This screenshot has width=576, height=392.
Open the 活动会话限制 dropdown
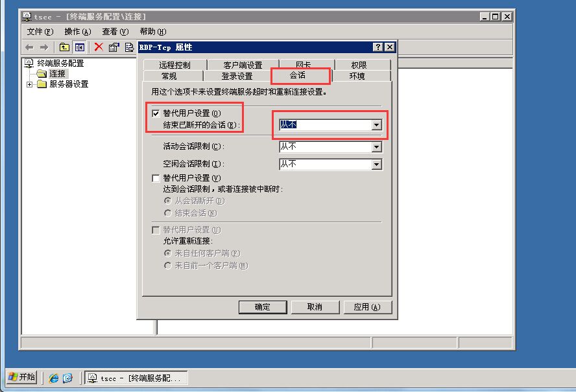coord(376,147)
